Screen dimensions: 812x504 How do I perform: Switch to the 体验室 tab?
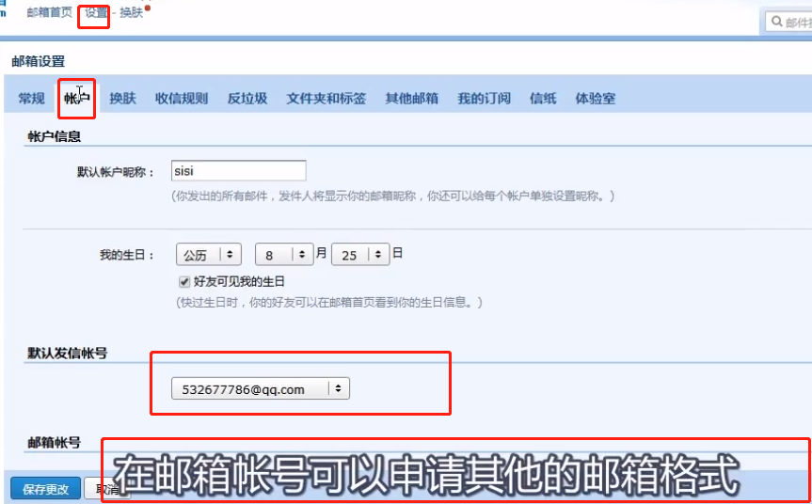(x=595, y=99)
